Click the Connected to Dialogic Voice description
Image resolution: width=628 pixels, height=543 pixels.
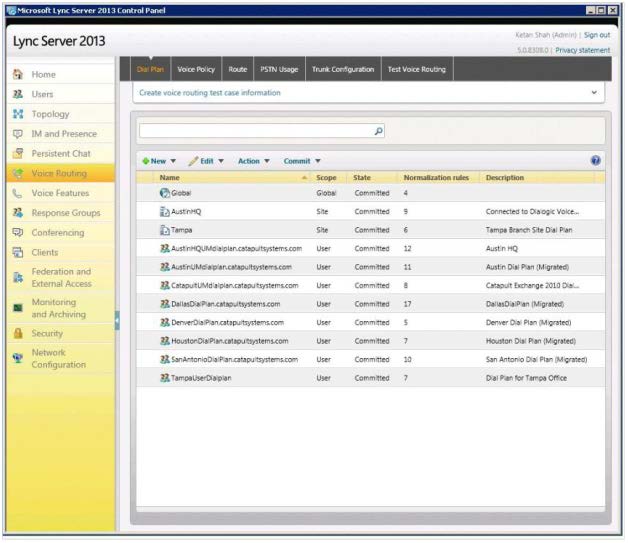click(x=532, y=211)
